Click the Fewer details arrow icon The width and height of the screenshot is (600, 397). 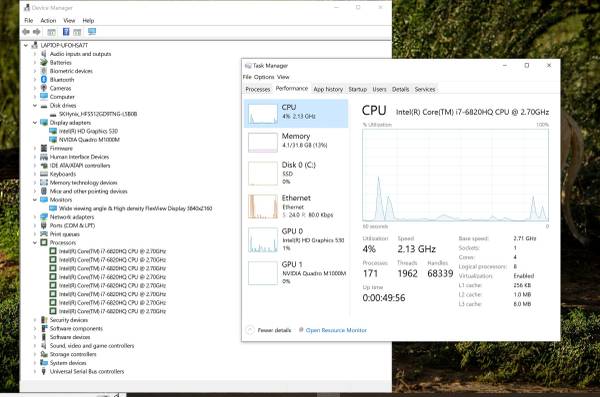click(249, 330)
